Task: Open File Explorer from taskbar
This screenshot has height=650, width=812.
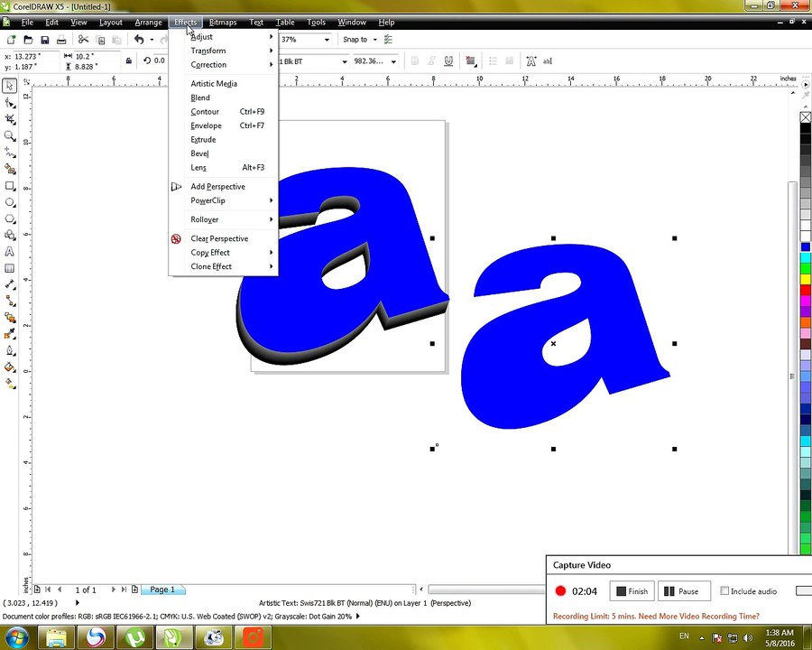Action: point(57,637)
